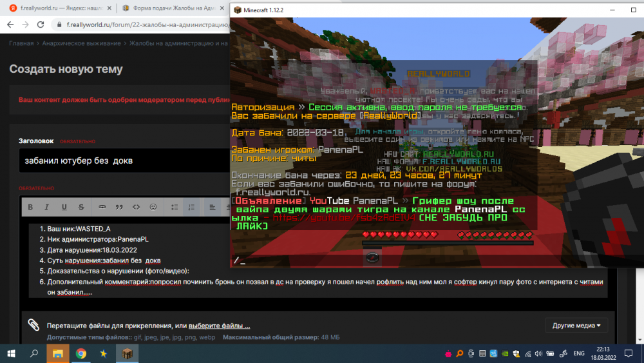This screenshot has height=363, width=644.
Task: Click the 'выберите файлы' upload link
Action: (220, 326)
